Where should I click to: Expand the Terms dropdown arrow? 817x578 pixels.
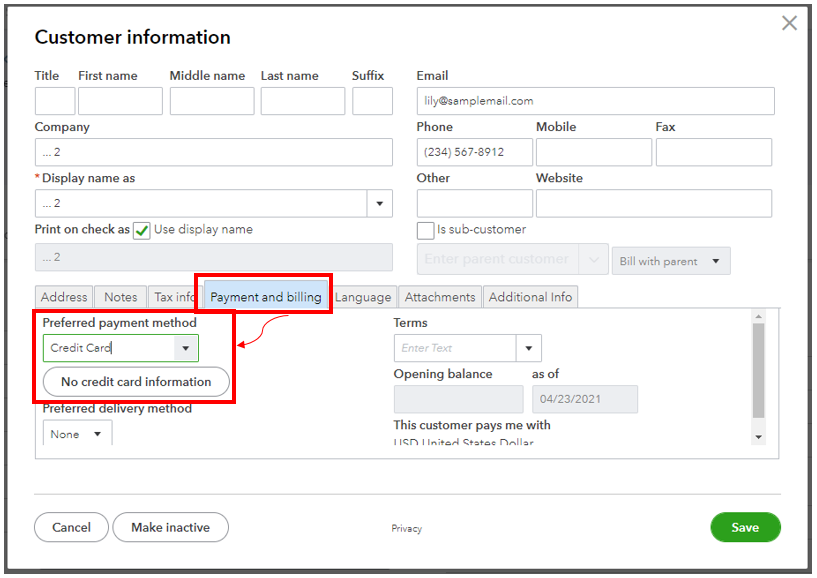pyautogui.click(x=529, y=348)
